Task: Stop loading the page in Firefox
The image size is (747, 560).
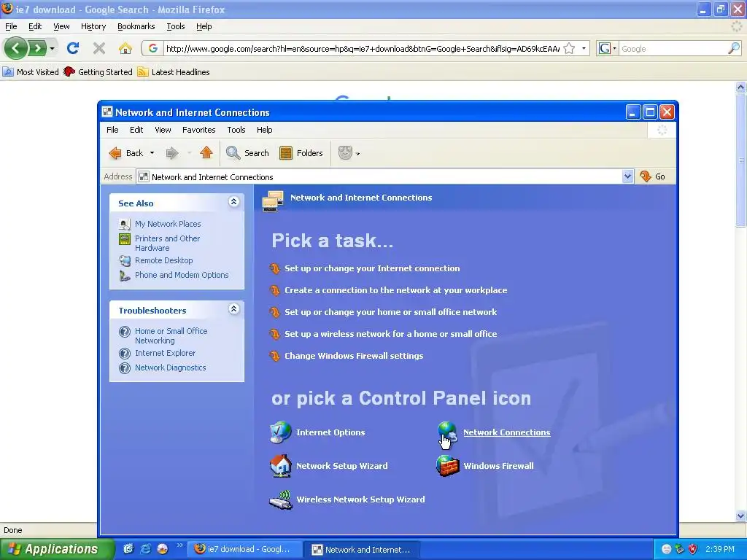Action: [x=99, y=48]
